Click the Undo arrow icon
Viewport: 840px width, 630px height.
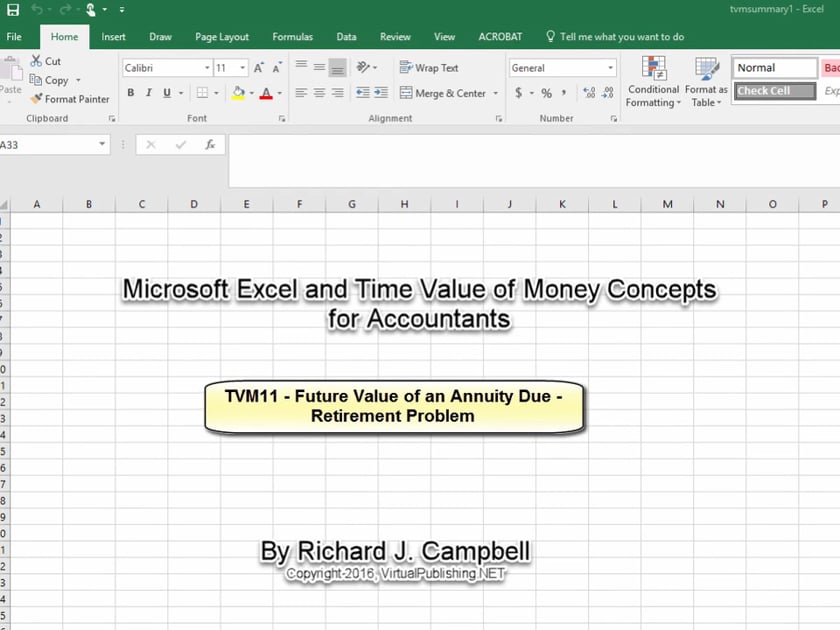[x=37, y=9]
